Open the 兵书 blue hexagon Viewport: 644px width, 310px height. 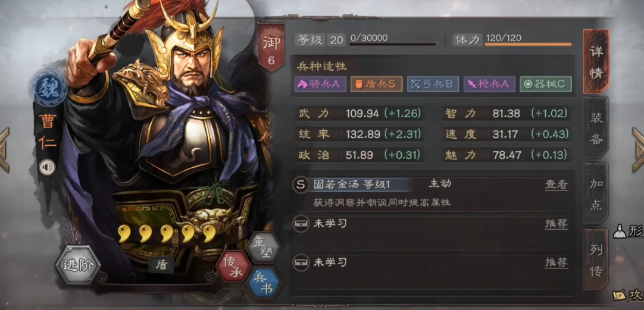pyautogui.click(x=264, y=283)
